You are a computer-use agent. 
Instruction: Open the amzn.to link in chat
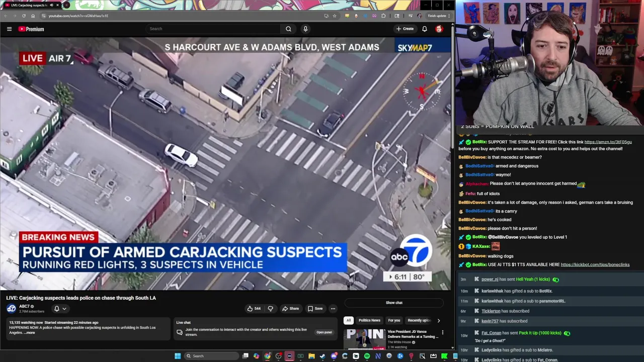[608, 142]
